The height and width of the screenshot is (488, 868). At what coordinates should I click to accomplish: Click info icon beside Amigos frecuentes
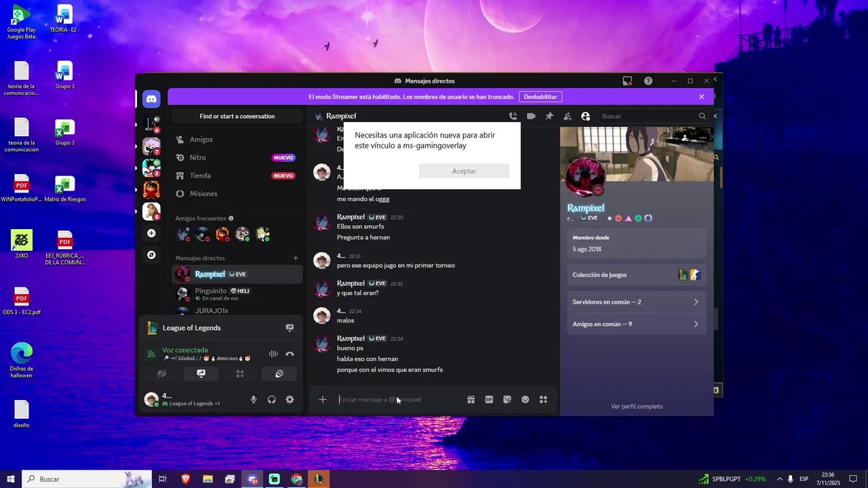coord(231,218)
